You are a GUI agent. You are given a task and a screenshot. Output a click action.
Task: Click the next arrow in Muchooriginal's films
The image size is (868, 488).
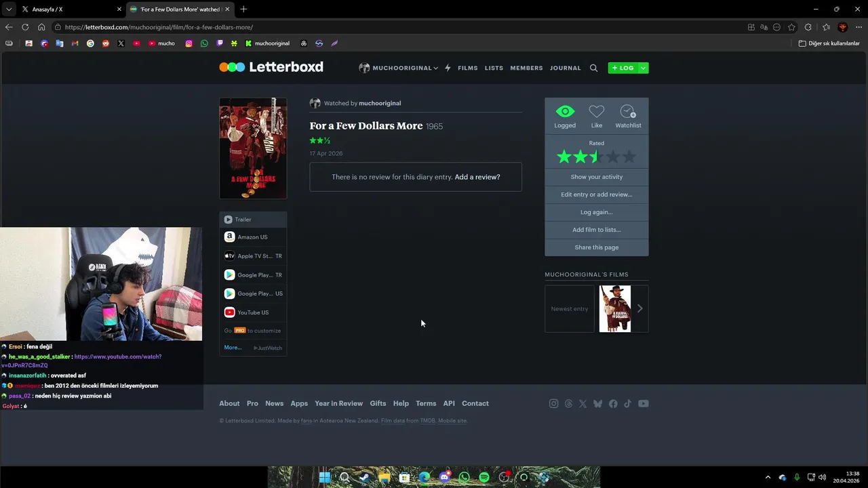pos(639,308)
